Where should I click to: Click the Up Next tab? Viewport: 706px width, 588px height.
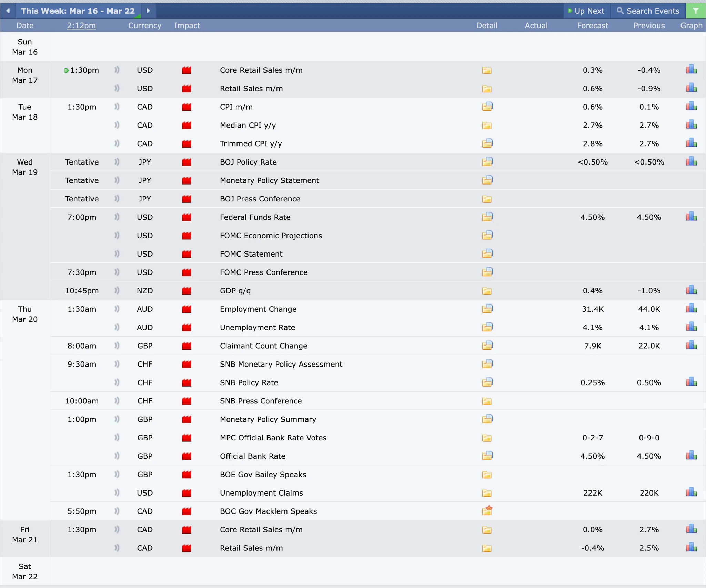[586, 11]
